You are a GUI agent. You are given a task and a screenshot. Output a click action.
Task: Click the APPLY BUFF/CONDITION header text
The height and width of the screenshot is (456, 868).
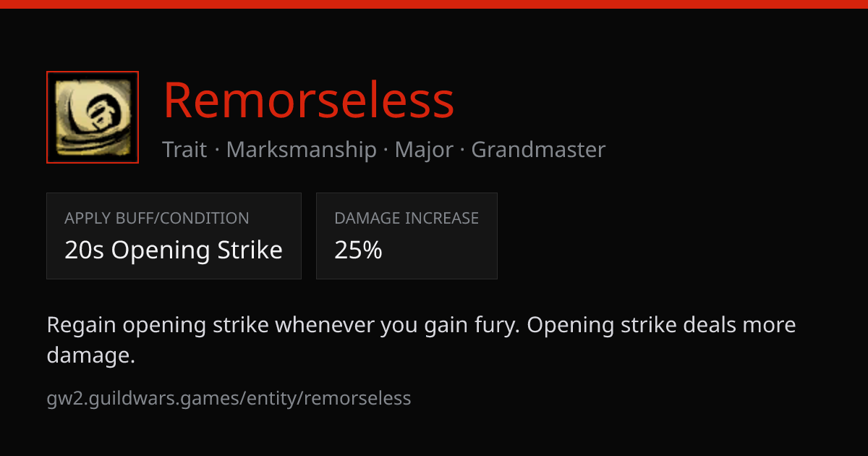point(157,219)
